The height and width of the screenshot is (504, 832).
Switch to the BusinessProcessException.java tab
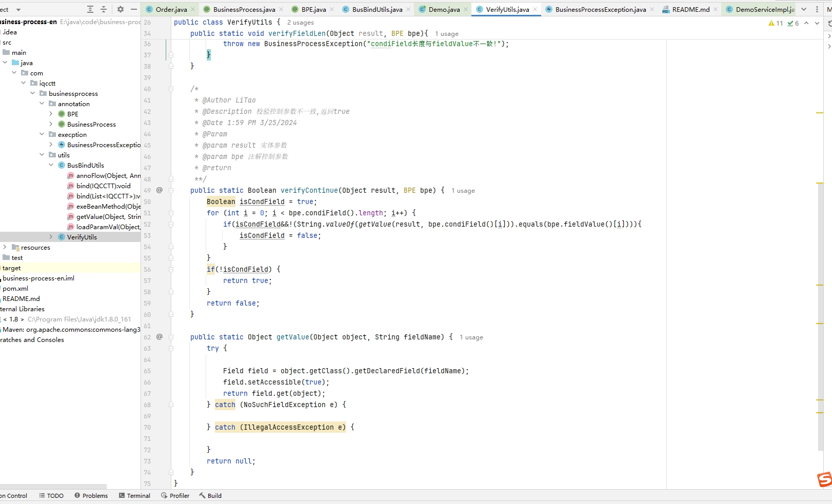click(601, 9)
